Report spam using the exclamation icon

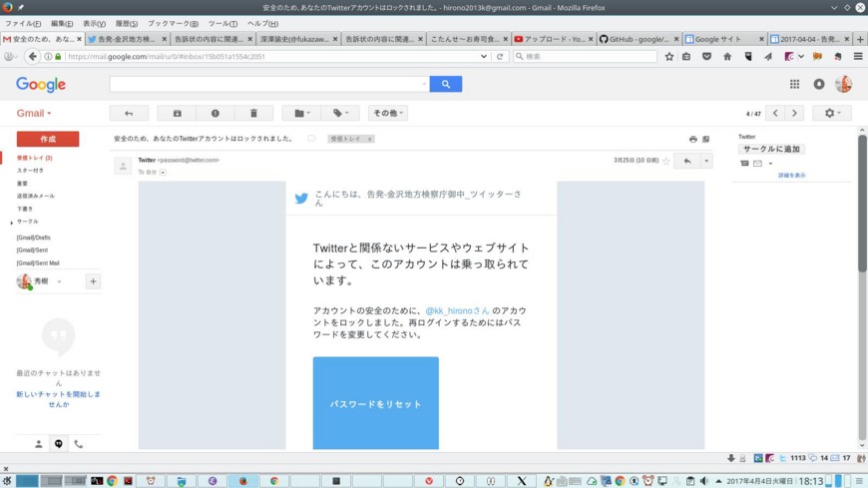pos(216,113)
